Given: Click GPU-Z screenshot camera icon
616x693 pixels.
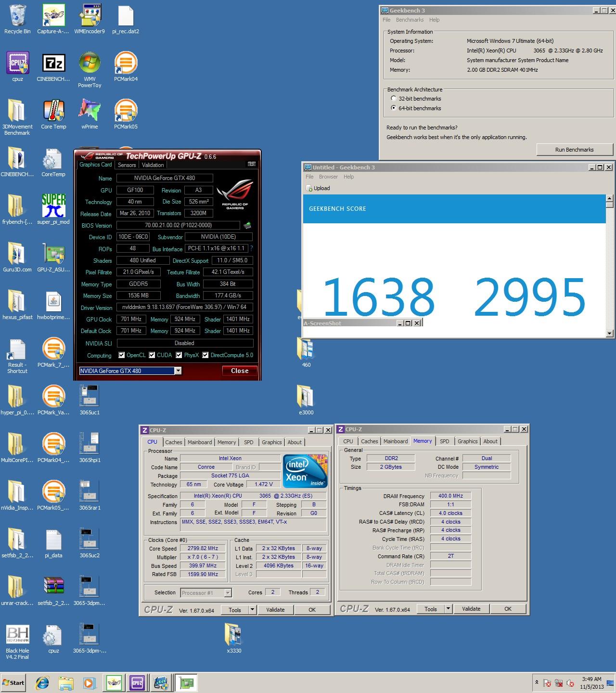Looking at the screenshot, I should pos(251,164).
